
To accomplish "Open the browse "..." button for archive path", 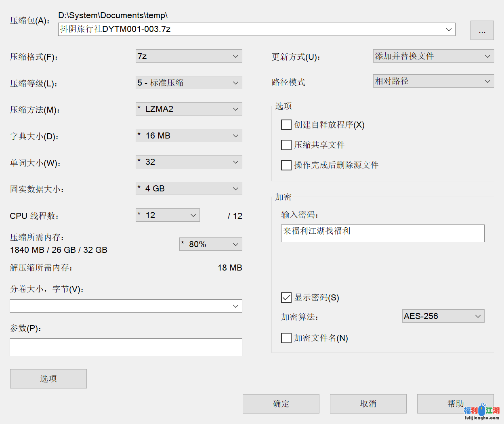I will (x=482, y=30).
